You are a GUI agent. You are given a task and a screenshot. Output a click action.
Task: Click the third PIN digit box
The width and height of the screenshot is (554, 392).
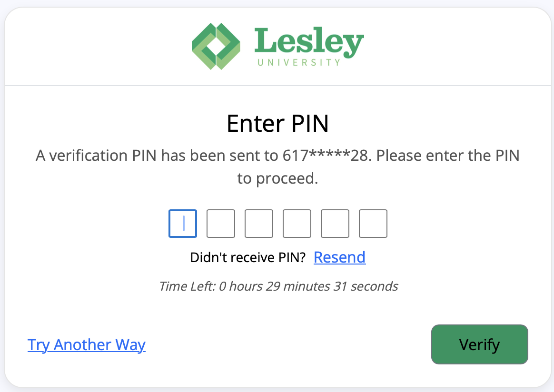(258, 224)
